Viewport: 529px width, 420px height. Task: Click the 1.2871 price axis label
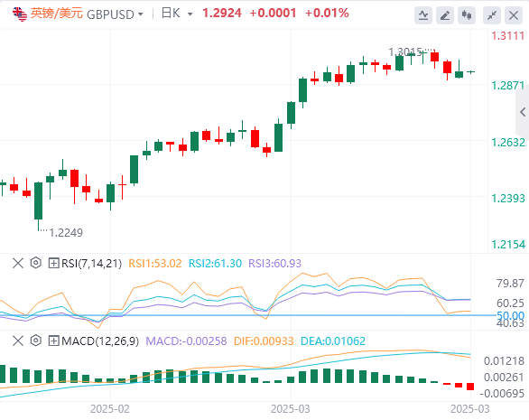tap(508, 86)
